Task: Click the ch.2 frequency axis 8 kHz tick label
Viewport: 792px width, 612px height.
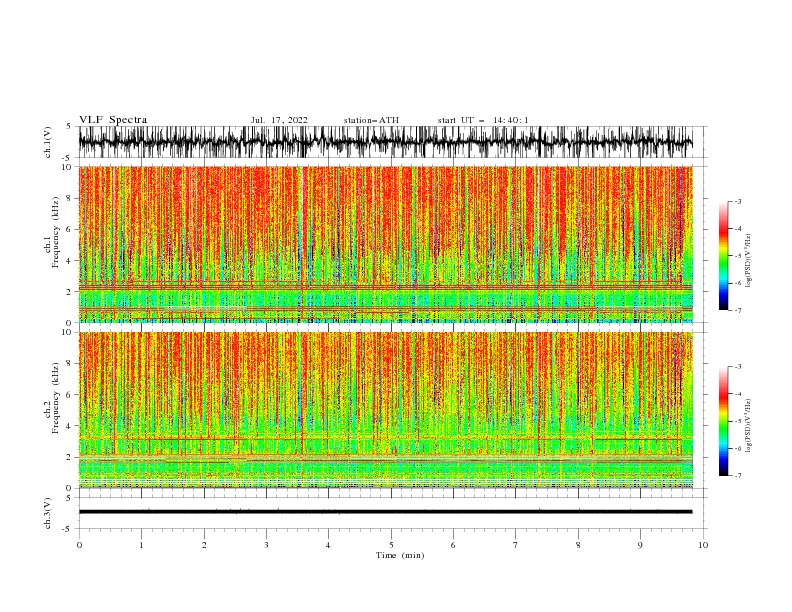Action: [x=69, y=364]
